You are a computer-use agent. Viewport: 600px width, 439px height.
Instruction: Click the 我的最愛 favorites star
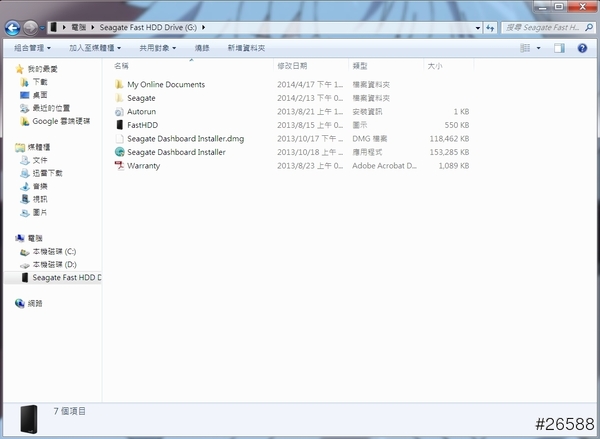(x=20, y=69)
